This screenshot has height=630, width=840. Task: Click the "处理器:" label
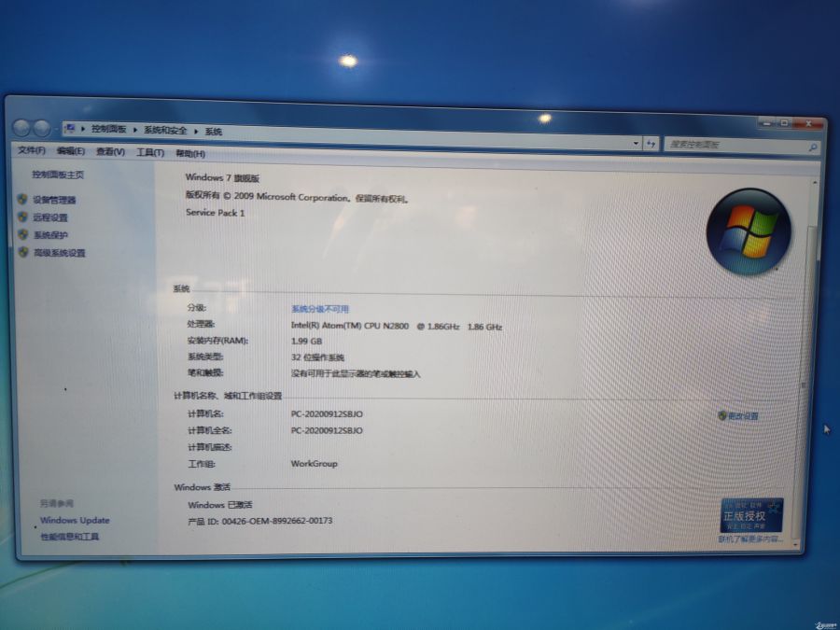click(201, 324)
